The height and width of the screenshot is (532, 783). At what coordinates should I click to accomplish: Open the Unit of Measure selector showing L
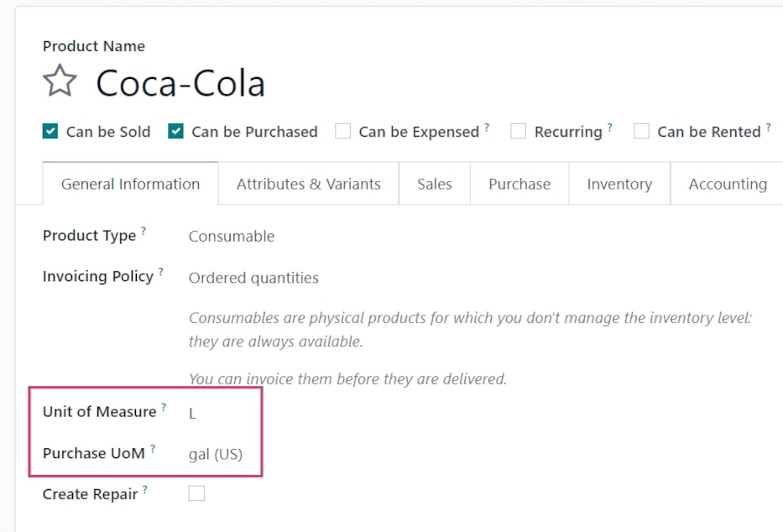coord(192,413)
